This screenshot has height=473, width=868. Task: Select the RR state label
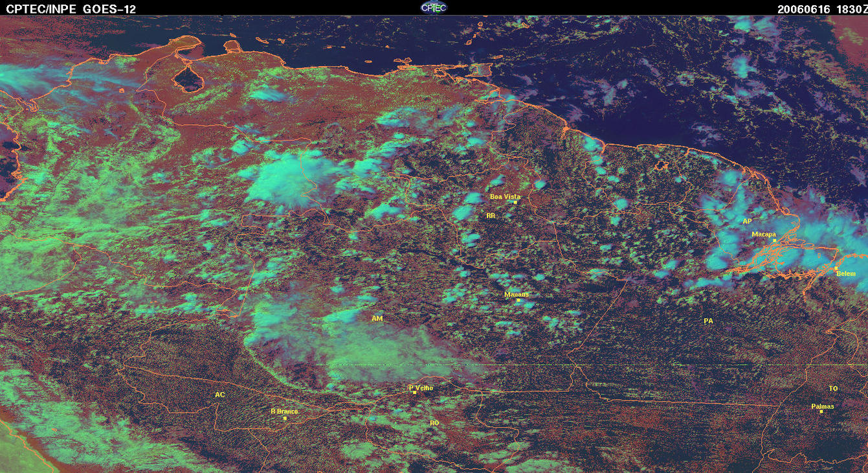tap(491, 215)
